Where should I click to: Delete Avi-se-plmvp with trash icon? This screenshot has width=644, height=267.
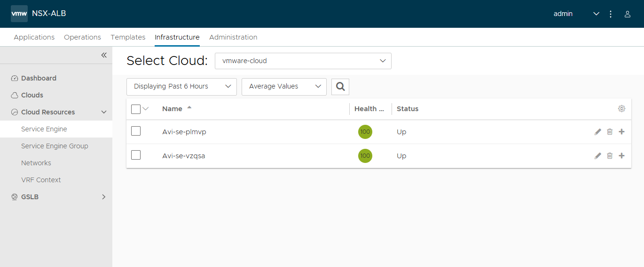(x=610, y=132)
